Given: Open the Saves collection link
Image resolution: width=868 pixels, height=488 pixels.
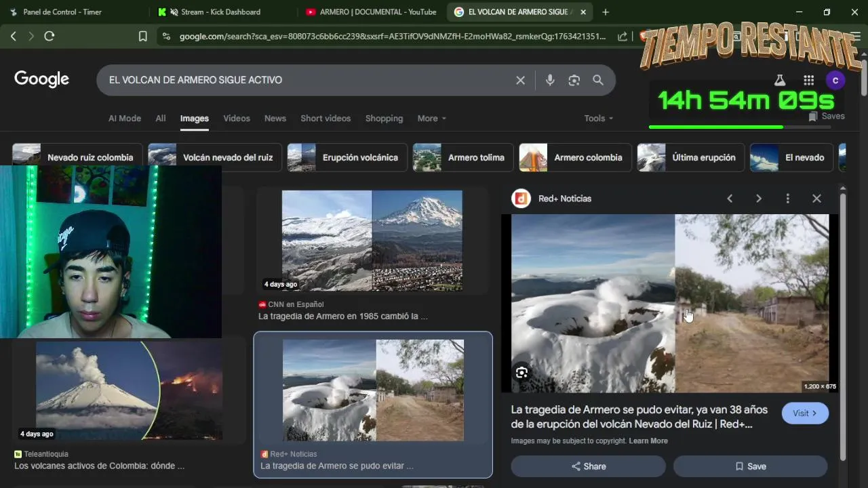Looking at the screenshot, I should 827,117.
